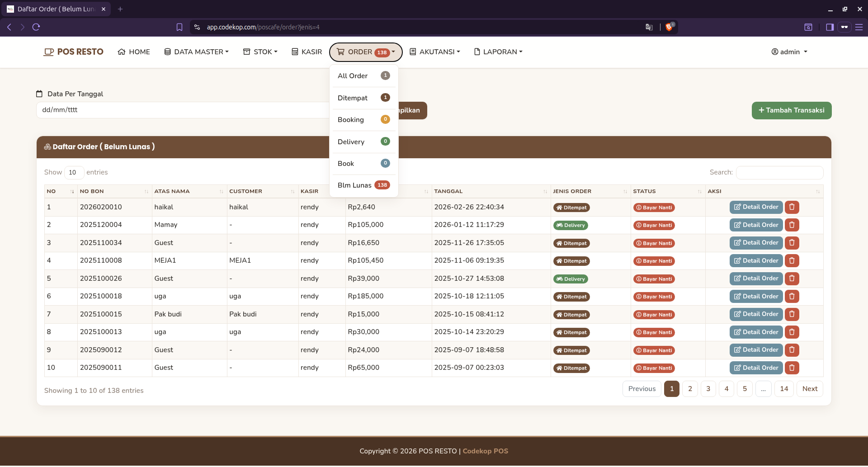Delete order 2025100018 with trash icon
The image size is (868, 467).
(x=792, y=297)
